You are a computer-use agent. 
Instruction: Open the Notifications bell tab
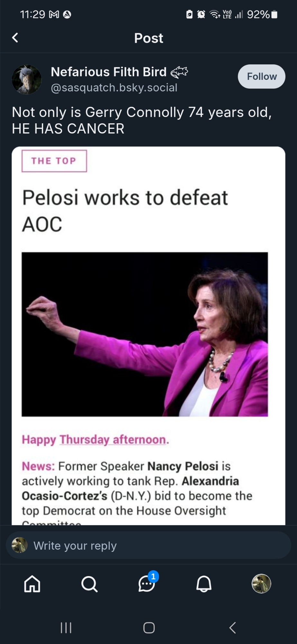[x=204, y=583]
